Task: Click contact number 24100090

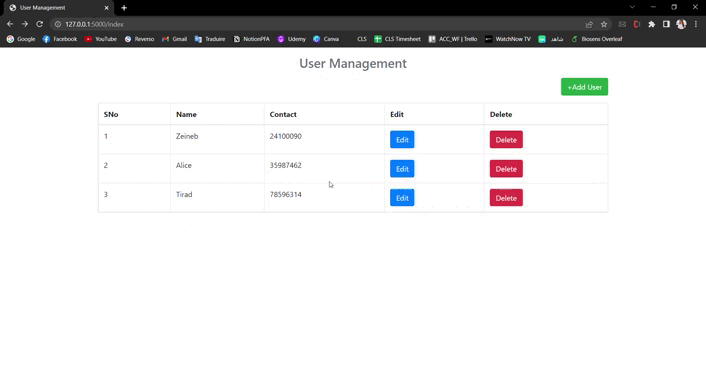Action: 285,136
